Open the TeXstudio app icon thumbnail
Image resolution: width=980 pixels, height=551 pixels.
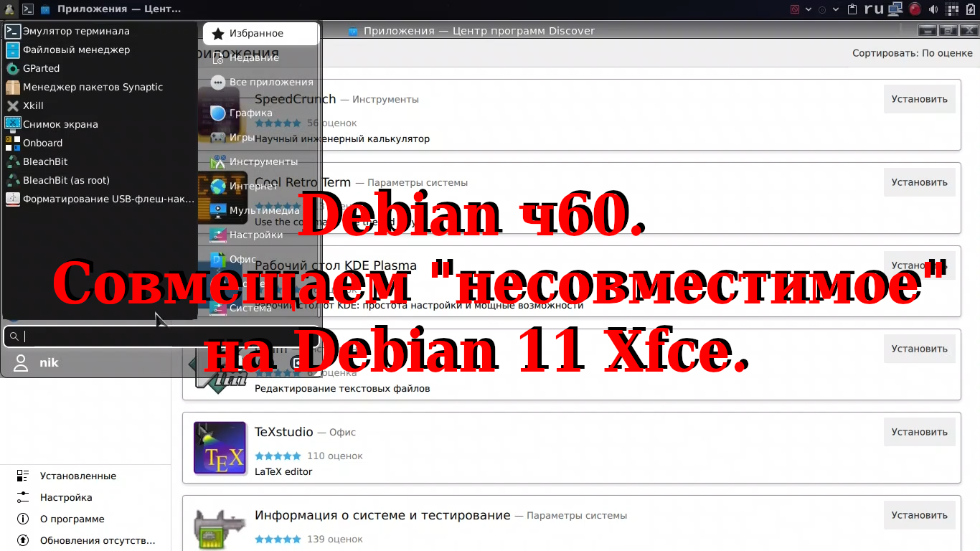(220, 448)
